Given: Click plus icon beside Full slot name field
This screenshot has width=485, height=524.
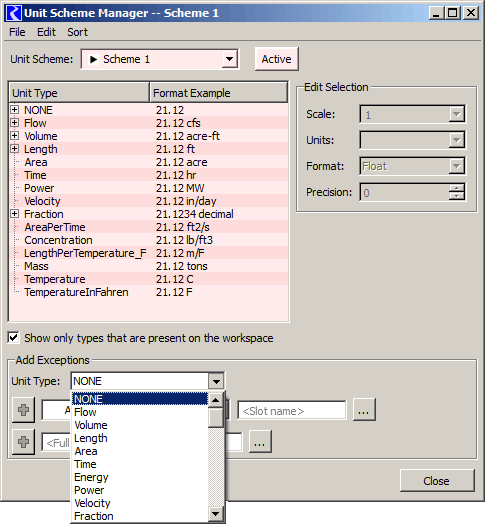Looking at the screenshot, I should point(23,442).
